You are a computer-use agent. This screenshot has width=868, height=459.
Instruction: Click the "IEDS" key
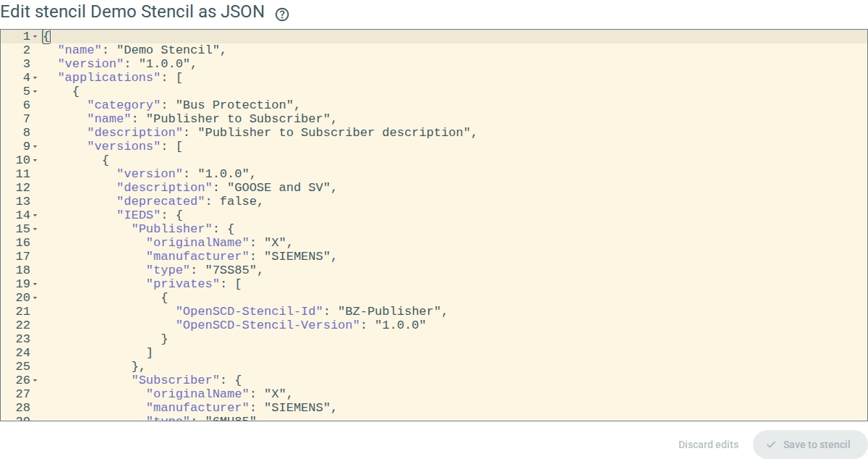coord(139,215)
